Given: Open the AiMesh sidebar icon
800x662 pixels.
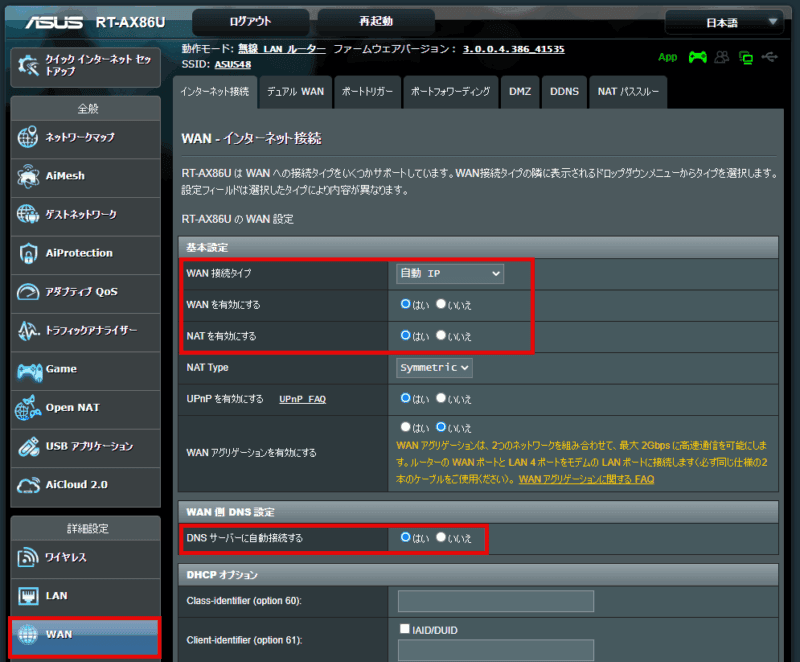Looking at the screenshot, I should pos(28,176).
